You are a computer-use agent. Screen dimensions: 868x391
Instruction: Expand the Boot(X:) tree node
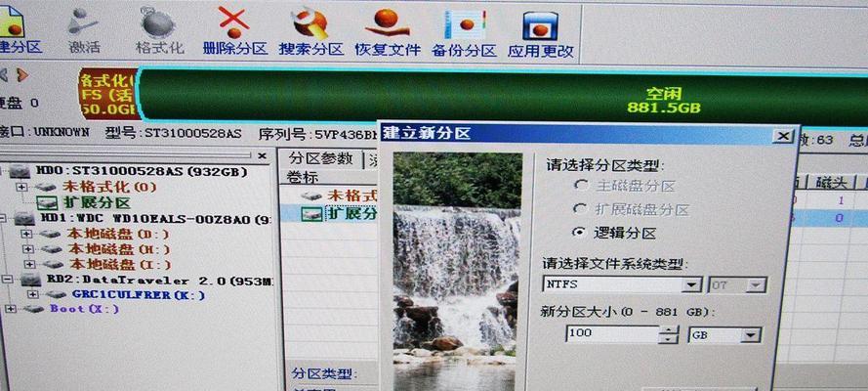point(11,309)
